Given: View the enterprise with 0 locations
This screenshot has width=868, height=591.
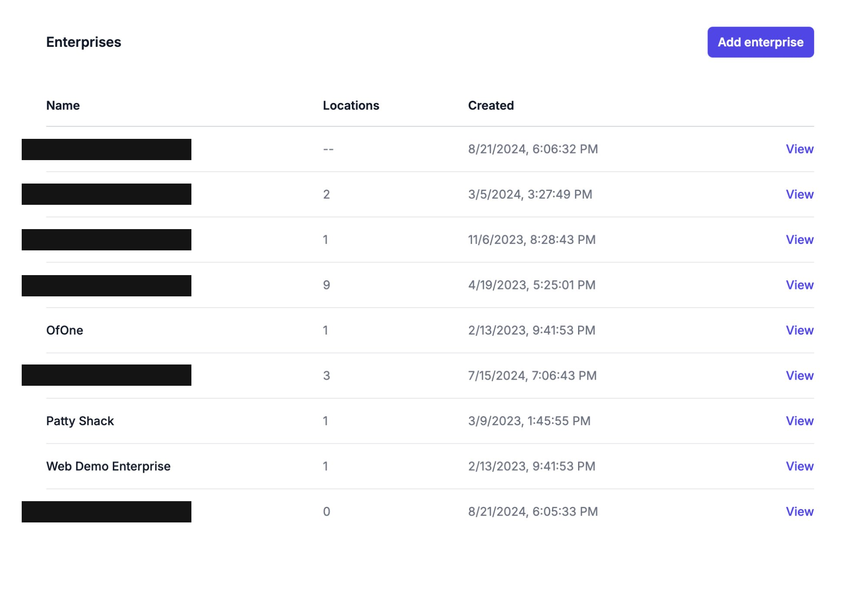Looking at the screenshot, I should 800,512.
